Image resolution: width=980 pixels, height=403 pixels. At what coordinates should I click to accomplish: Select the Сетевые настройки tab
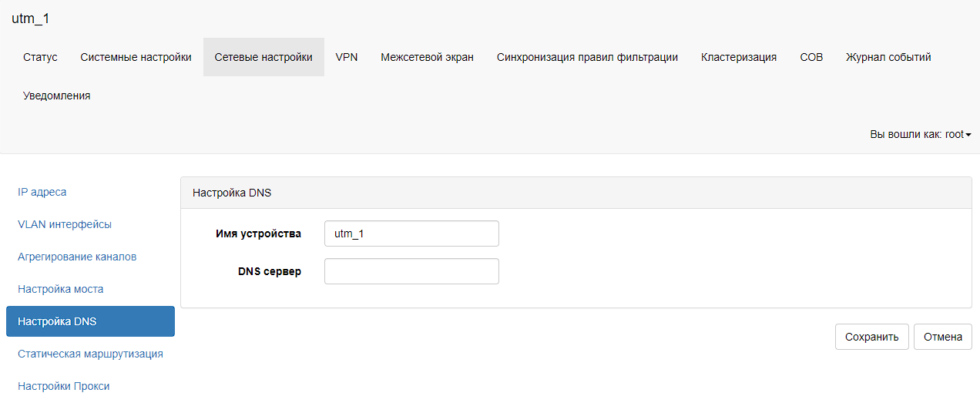(x=263, y=57)
